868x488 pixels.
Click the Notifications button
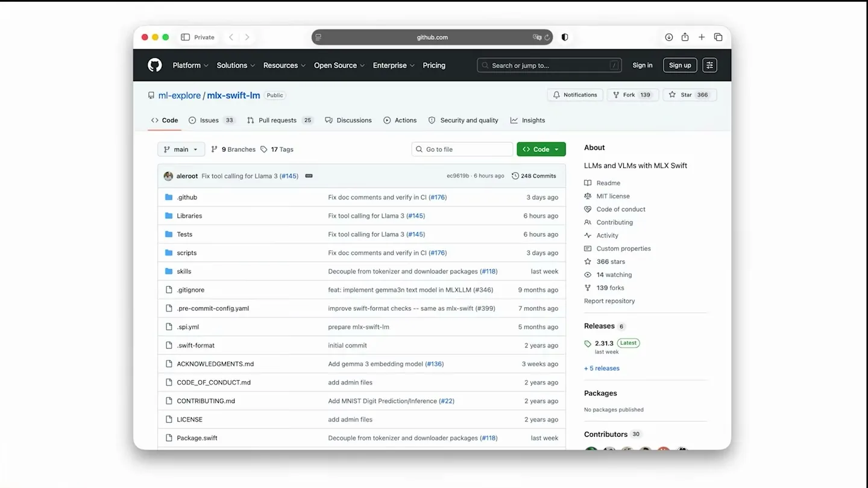tap(575, 95)
